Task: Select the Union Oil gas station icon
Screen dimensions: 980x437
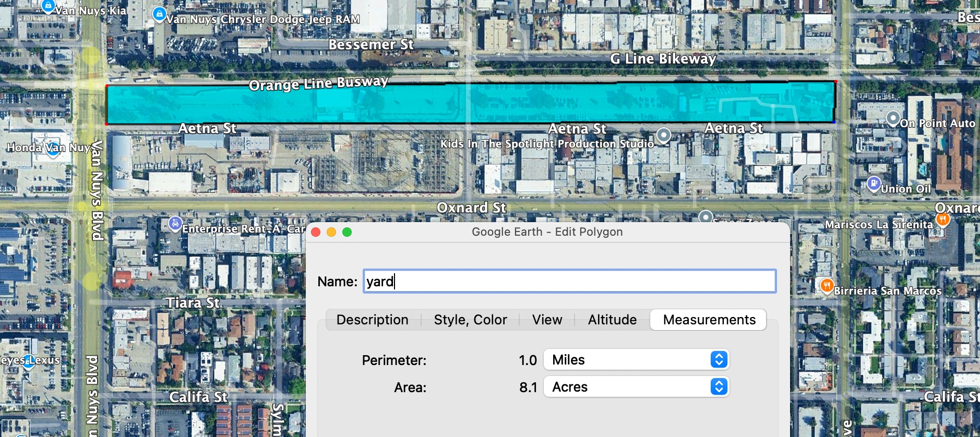Action: 874,184
